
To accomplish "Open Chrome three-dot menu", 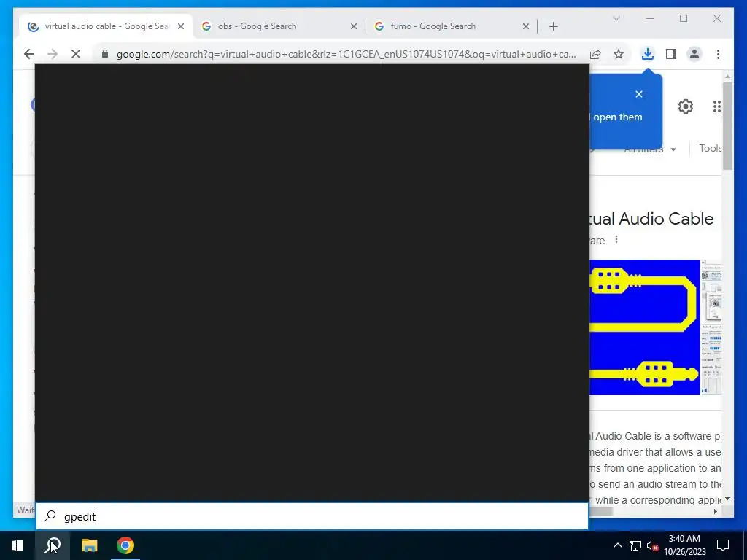I will tap(718, 54).
